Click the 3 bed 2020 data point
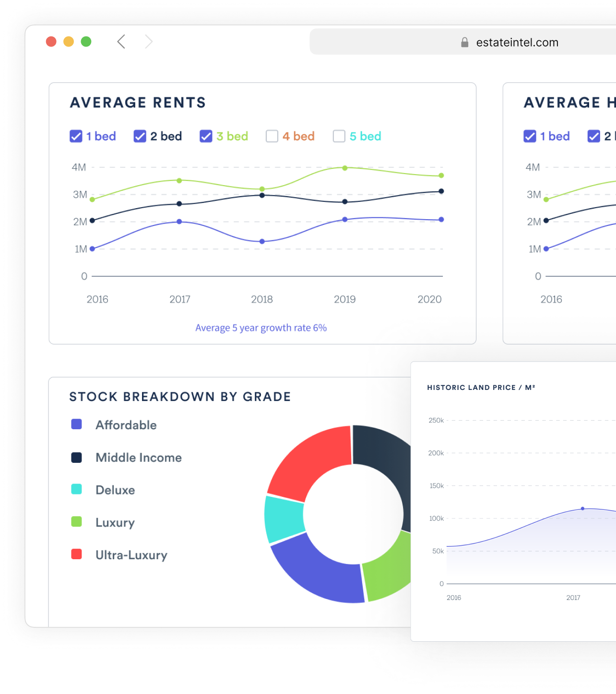616x694 pixels. coord(441,176)
